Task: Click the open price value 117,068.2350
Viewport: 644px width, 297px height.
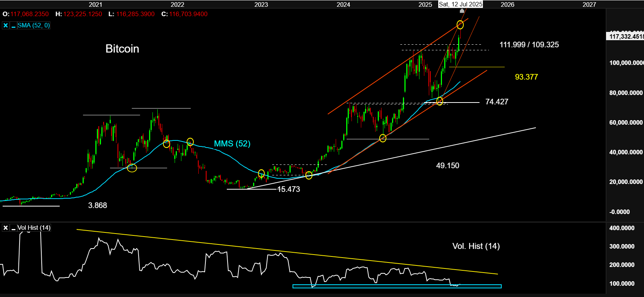Action: tap(30, 14)
